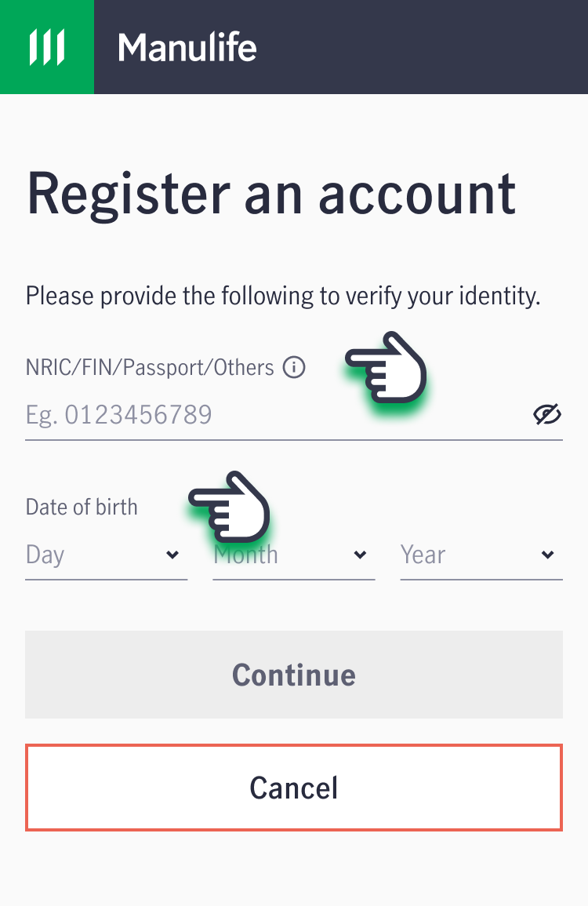Open the Year dropdown
The image size is (588, 906).
click(481, 555)
